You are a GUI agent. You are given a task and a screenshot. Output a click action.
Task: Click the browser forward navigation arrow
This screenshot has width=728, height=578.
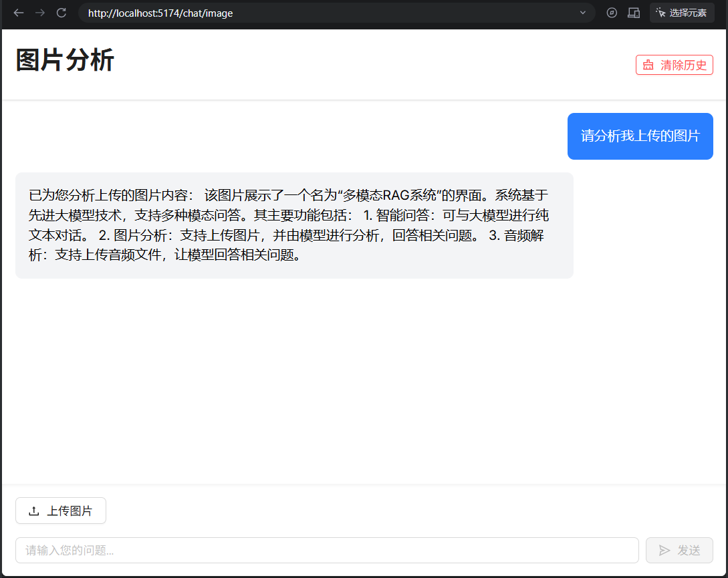point(39,12)
